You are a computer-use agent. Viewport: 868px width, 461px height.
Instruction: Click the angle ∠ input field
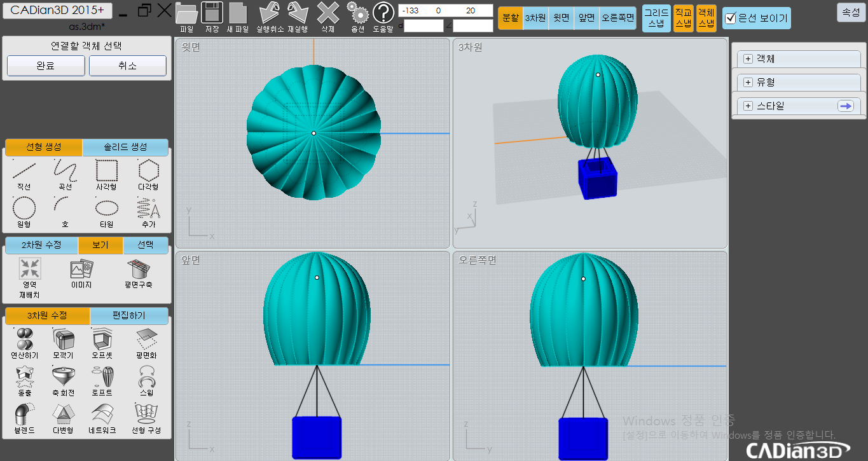473,25
